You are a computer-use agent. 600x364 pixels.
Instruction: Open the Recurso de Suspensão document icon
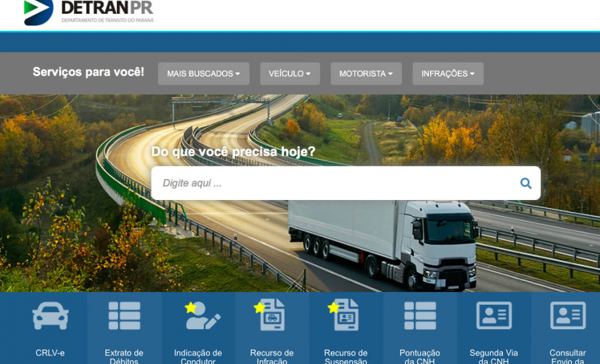coord(344,315)
